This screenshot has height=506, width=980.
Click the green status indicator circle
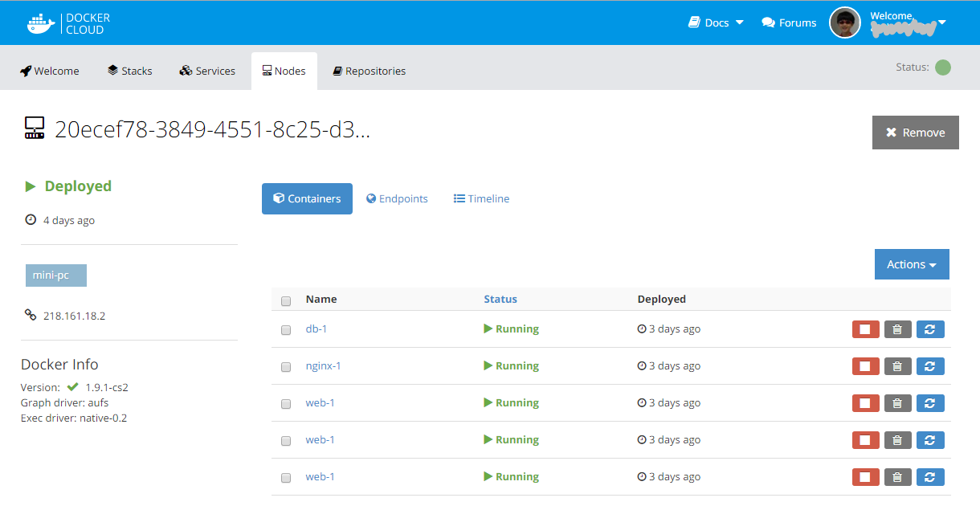click(x=943, y=67)
